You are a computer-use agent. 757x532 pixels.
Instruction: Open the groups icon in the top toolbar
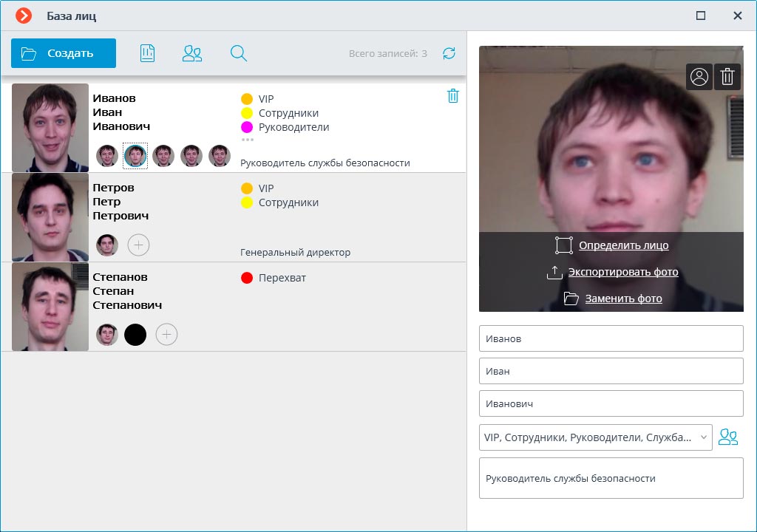[x=192, y=53]
